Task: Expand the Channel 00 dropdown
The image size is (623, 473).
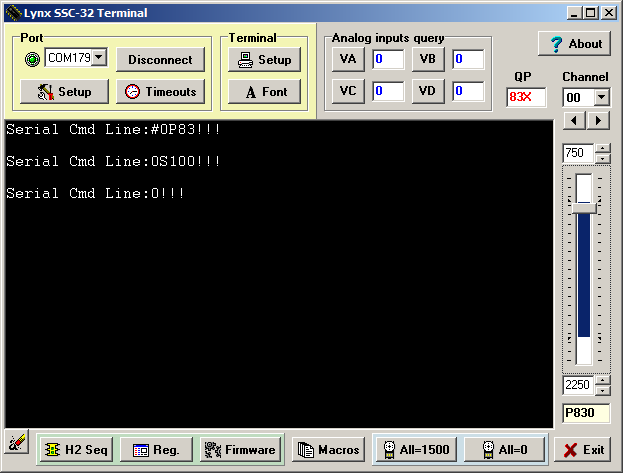Action: click(x=602, y=97)
